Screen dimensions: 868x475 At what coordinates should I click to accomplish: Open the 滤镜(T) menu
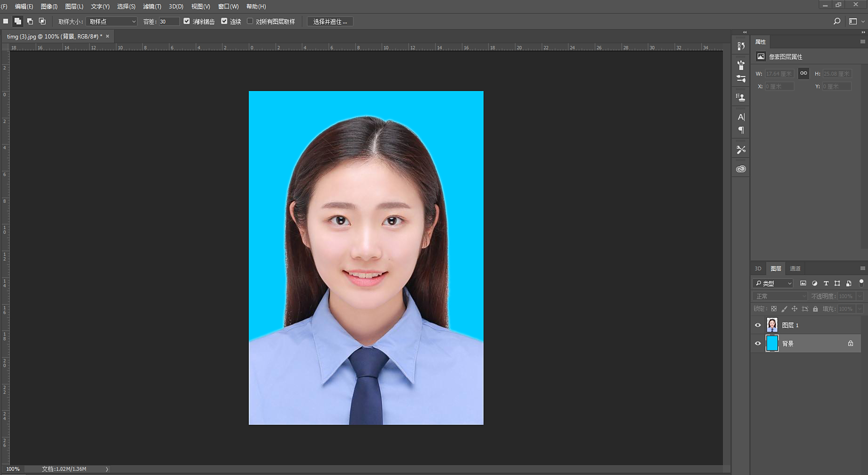coord(152,7)
